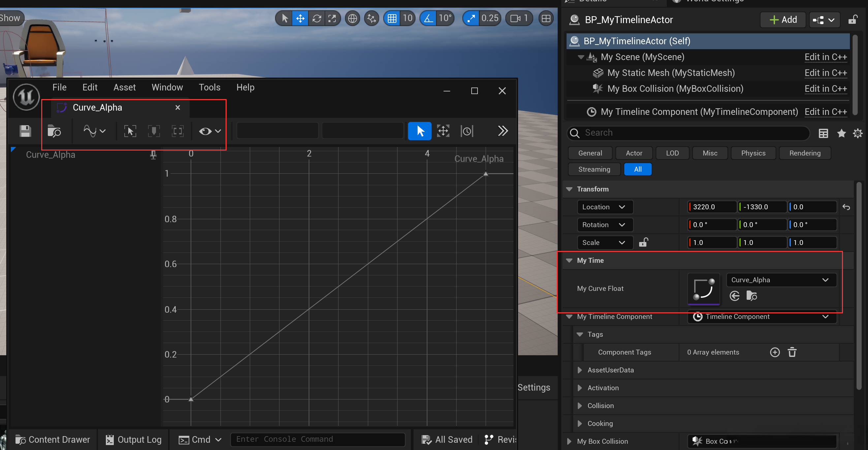Open the Asset menu
Image resolution: width=868 pixels, height=450 pixels.
tap(124, 87)
